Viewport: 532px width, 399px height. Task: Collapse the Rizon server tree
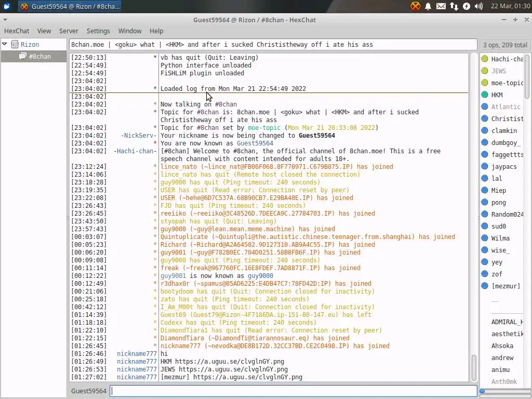pos(5,44)
